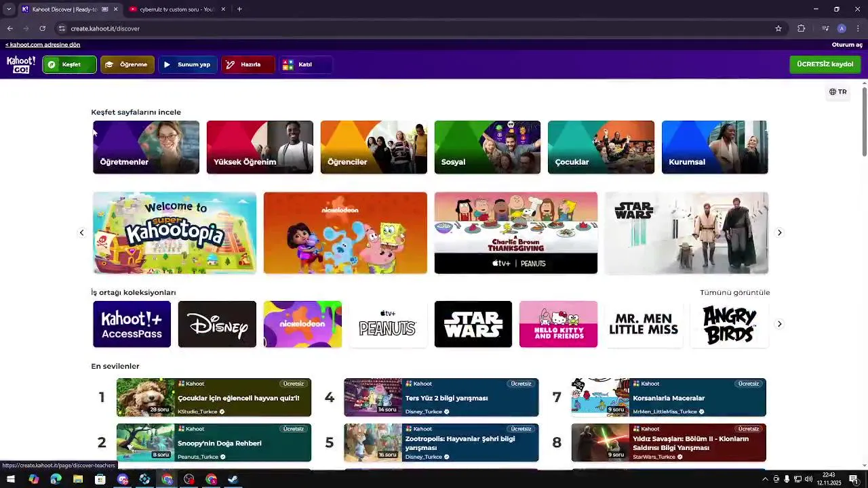Select the Keşfet navigation tab
This screenshot has height=488, width=868.
pos(70,64)
